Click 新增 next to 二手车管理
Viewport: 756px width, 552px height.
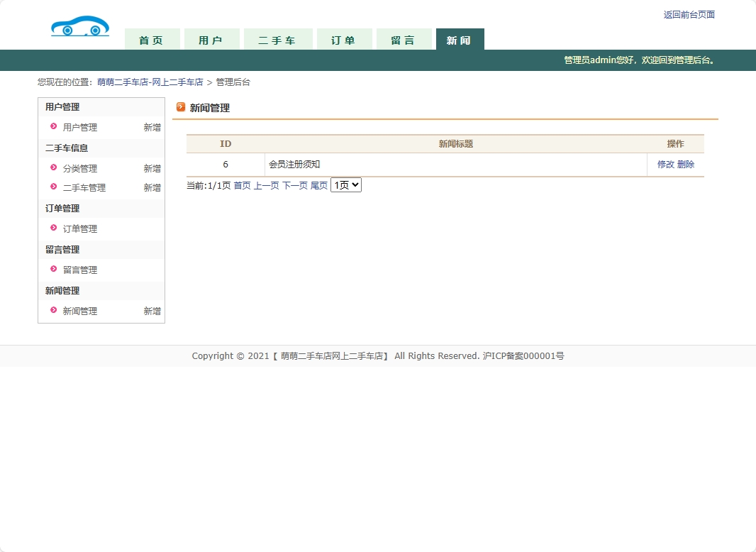point(152,188)
